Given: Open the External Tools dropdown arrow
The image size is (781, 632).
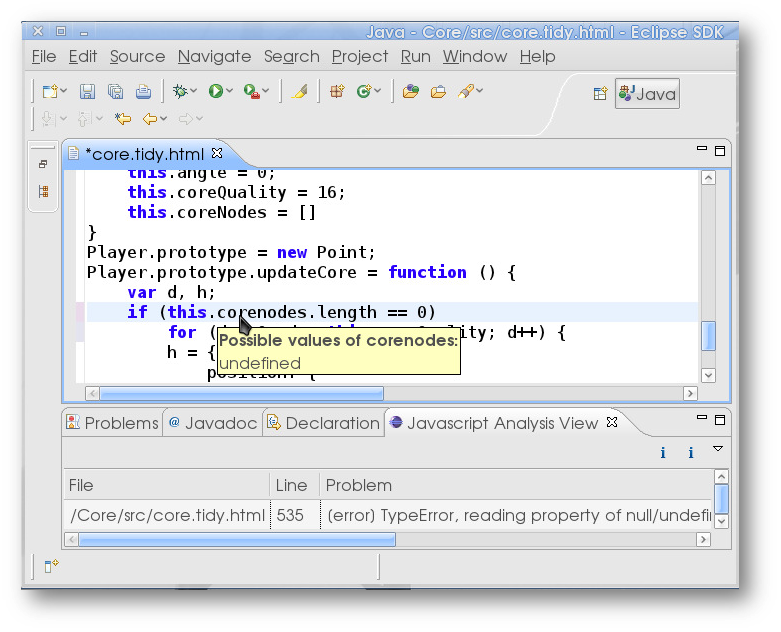Looking at the screenshot, I should pyautogui.click(x=265, y=91).
